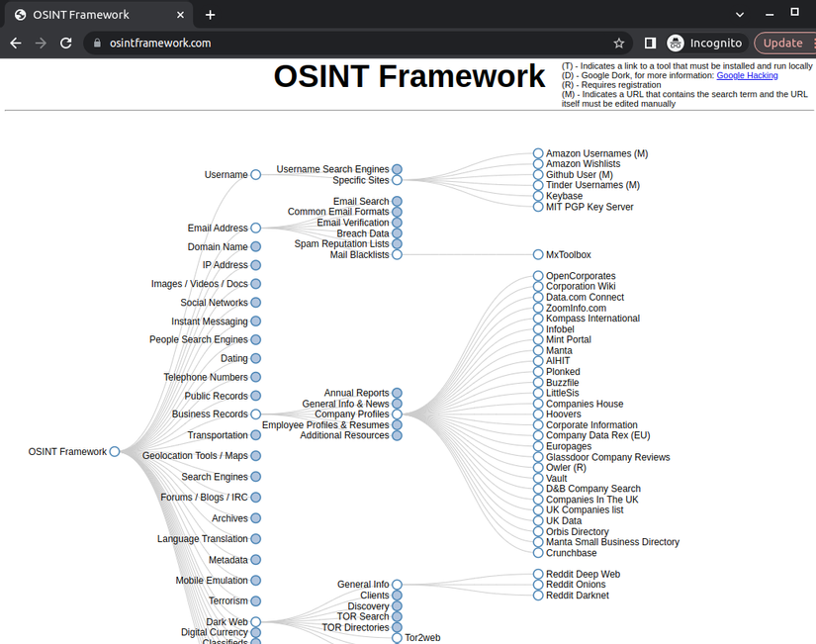Expand the Dating node
This screenshot has height=644, width=816.
point(255,358)
